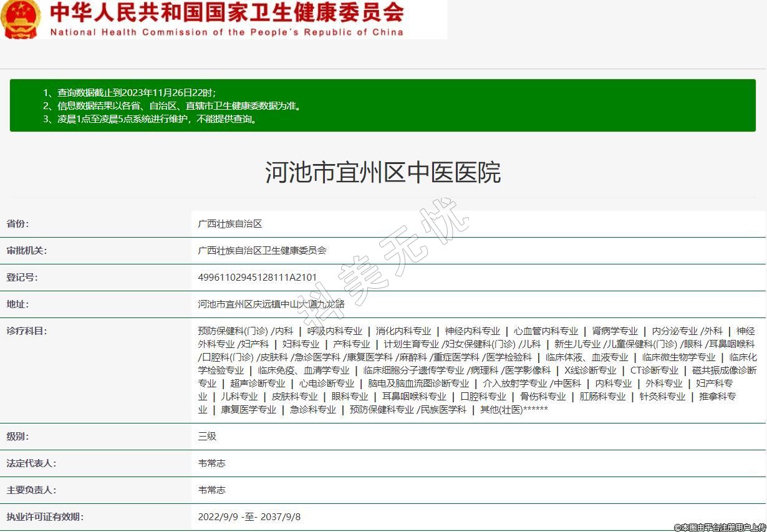Viewport: 767px width, 532px height.
Task: Select the hospital level value 三级
Action: pyautogui.click(x=207, y=437)
